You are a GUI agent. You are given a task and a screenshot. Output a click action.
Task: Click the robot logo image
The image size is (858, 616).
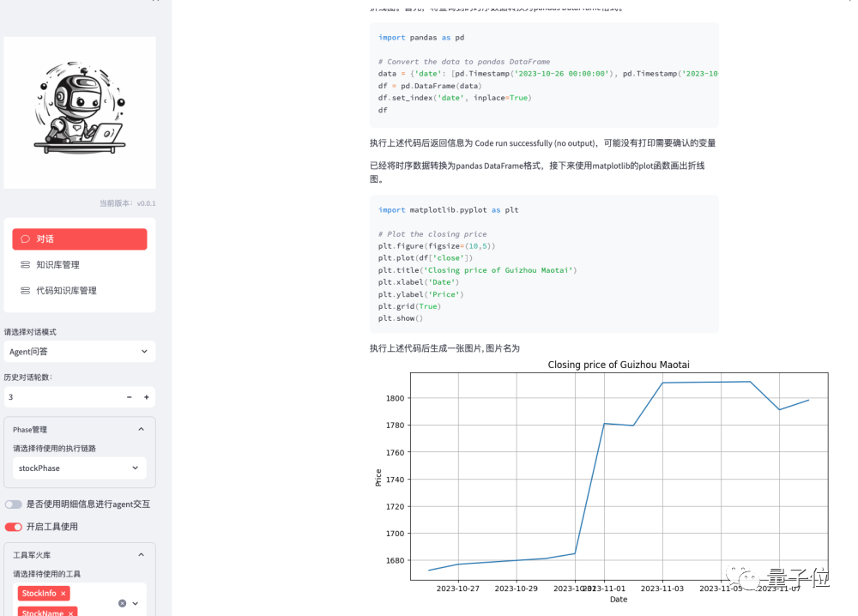coord(80,112)
